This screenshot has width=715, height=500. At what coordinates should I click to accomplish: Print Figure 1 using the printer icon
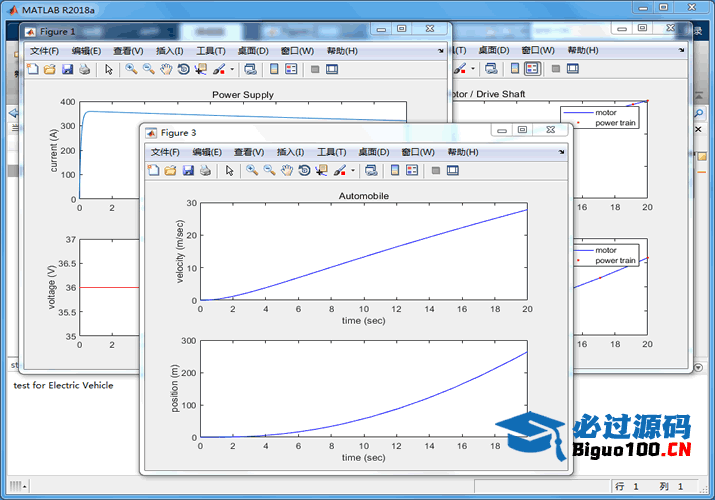[85, 69]
